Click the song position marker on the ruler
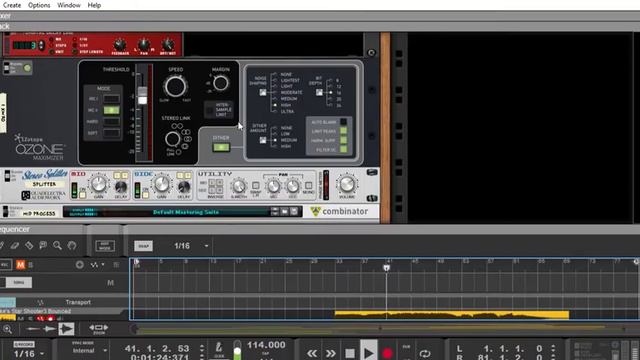This screenshot has width=640, height=360. coord(386,268)
